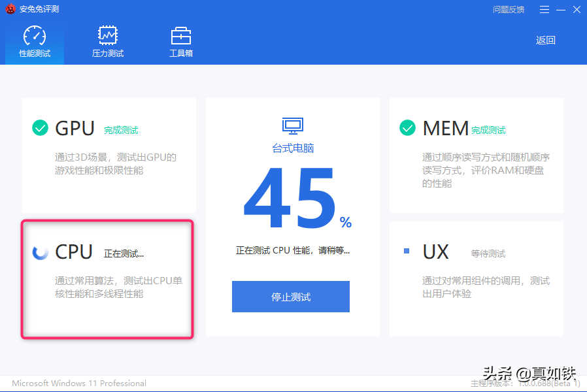Click the UX waiting square indicator

pos(407,251)
